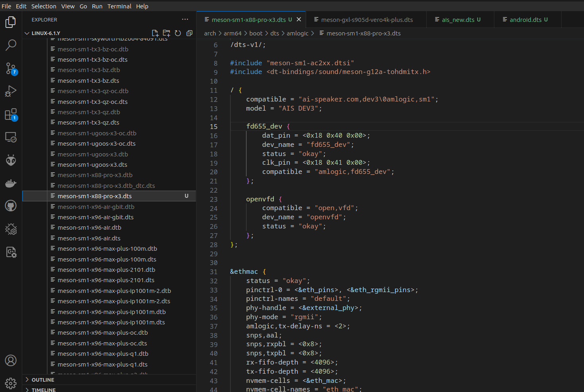Refresh the Explorer file tree
The image size is (584, 392).
click(x=178, y=33)
